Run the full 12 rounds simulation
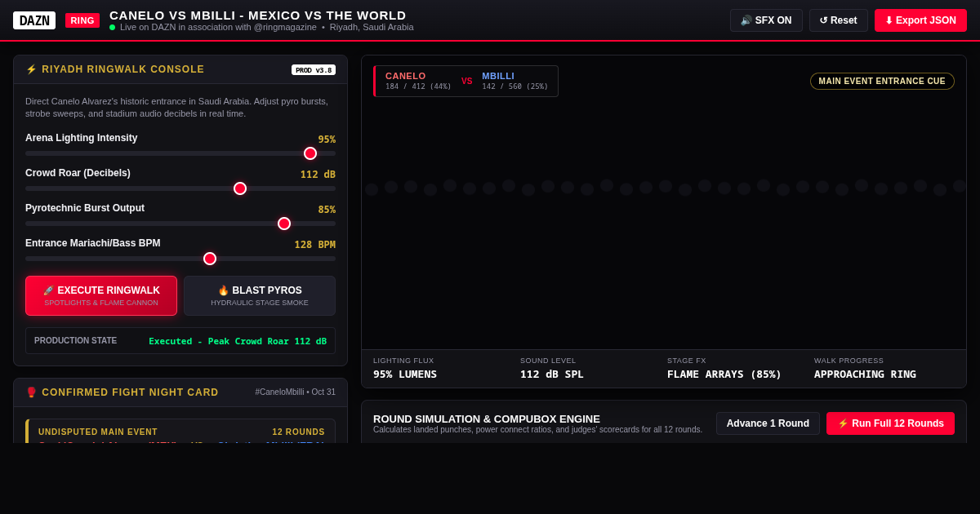The height and width of the screenshot is (514, 980). tap(890, 423)
